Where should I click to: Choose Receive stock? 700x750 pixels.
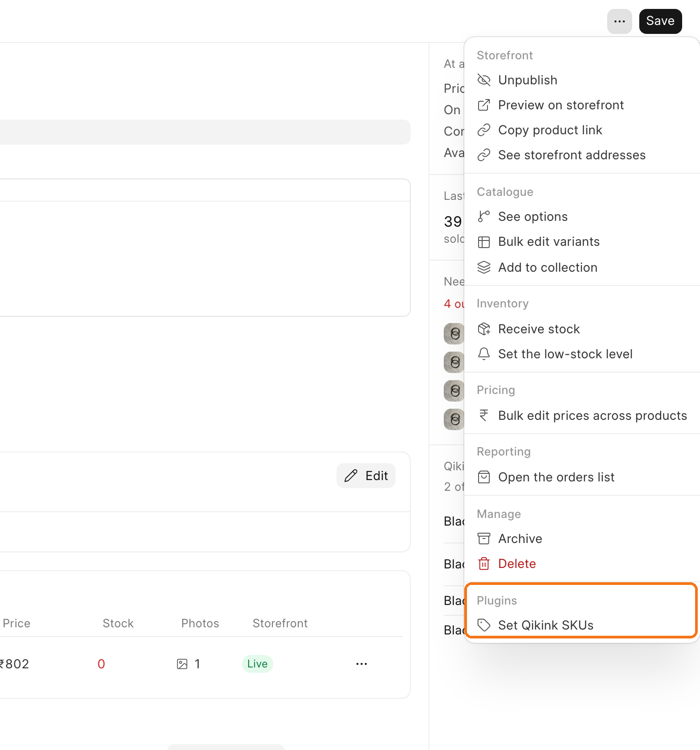(582, 329)
